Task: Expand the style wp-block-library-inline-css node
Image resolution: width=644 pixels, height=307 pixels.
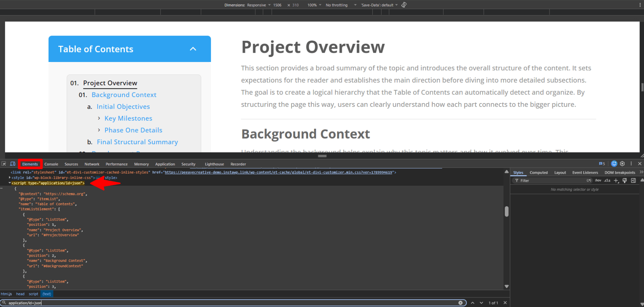Action: pos(10,178)
